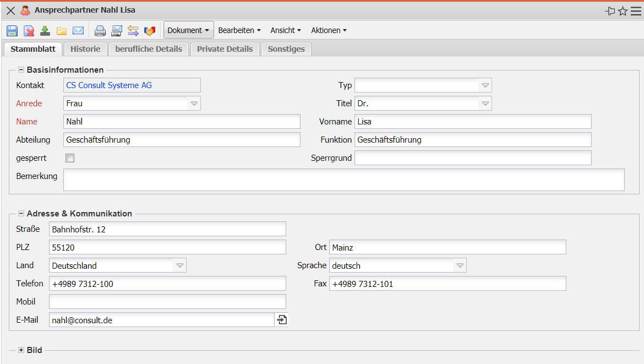This screenshot has height=364, width=644.
Task: Open the Land dropdown showing Deutschland
Action: pos(179,266)
